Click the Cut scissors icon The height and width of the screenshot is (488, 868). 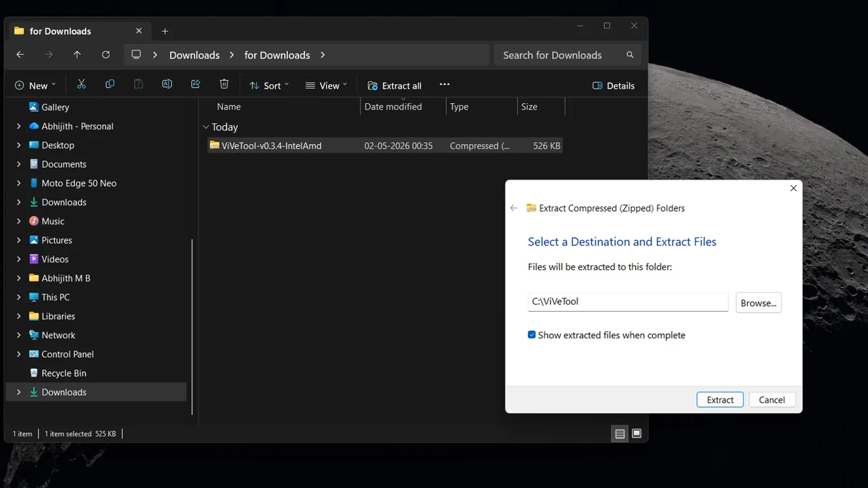point(81,84)
